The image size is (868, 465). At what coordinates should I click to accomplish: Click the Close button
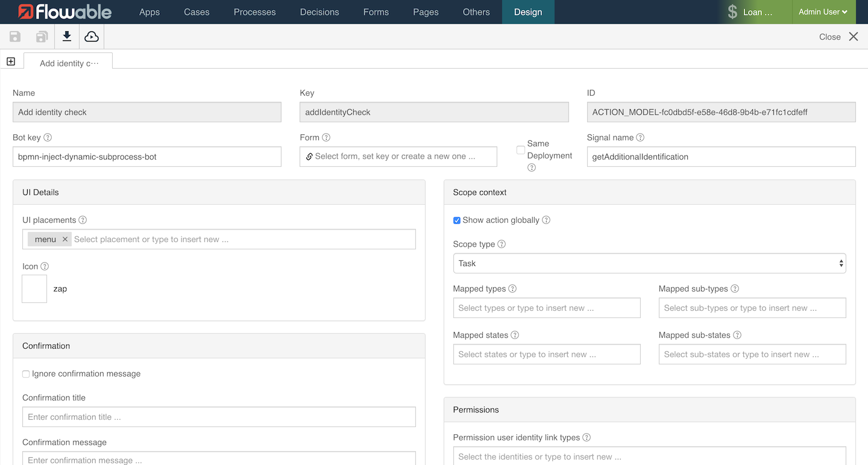point(838,37)
